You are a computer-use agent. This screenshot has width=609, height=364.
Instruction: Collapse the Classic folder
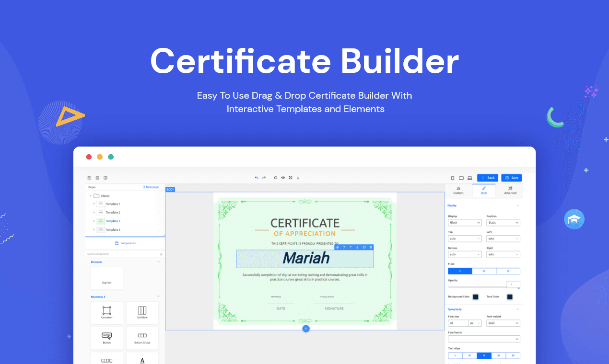90,196
